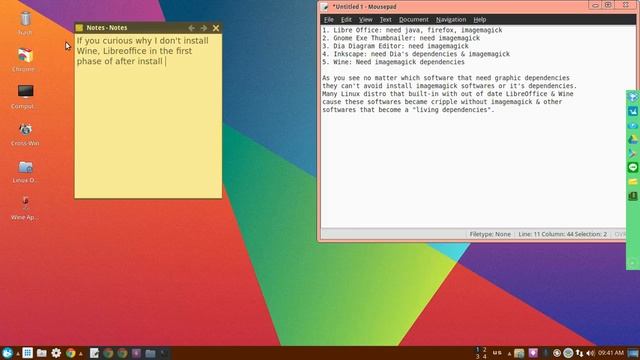The height and width of the screenshot is (360, 640).
Task: Open the Document menu in Mousepad
Action: [413, 20]
